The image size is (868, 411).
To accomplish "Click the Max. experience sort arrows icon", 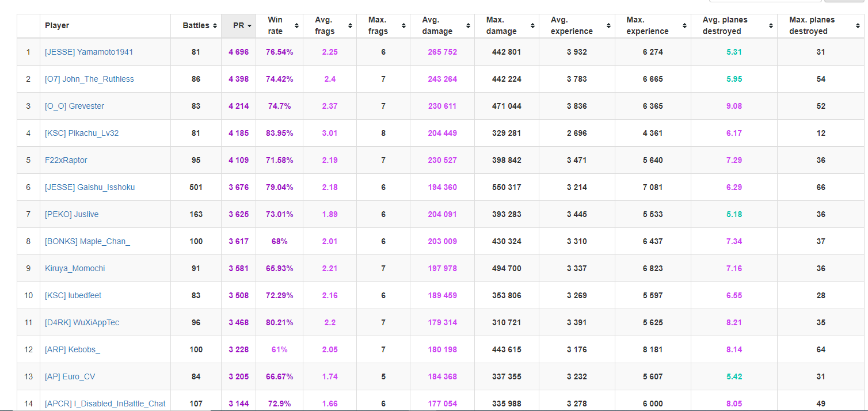I will (x=684, y=26).
